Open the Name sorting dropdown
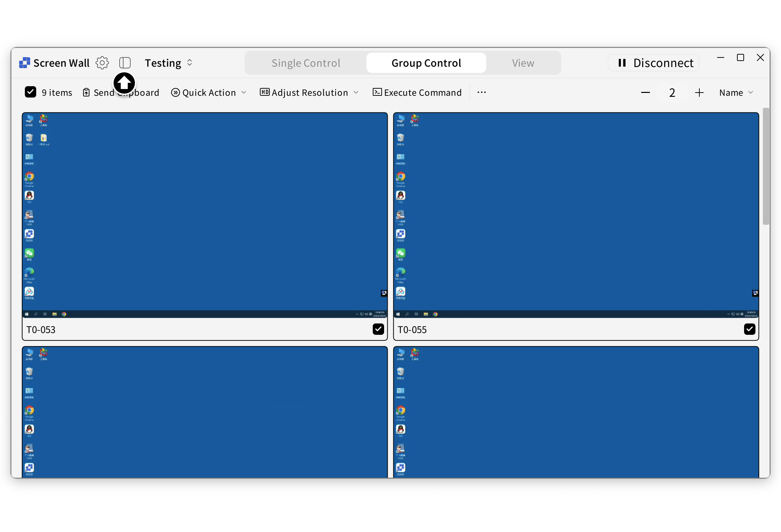Viewport: 781px width, 532px height. tap(736, 92)
